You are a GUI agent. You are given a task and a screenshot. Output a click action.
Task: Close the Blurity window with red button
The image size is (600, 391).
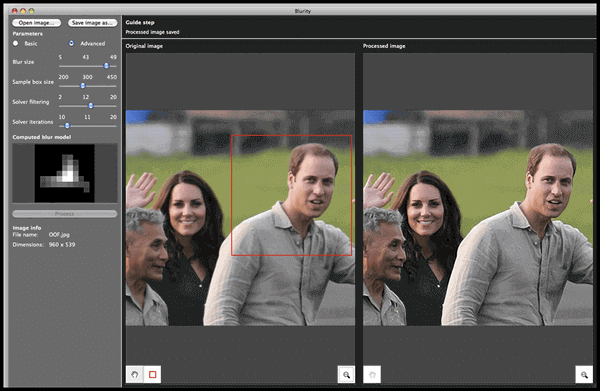click(x=15, y=11)
